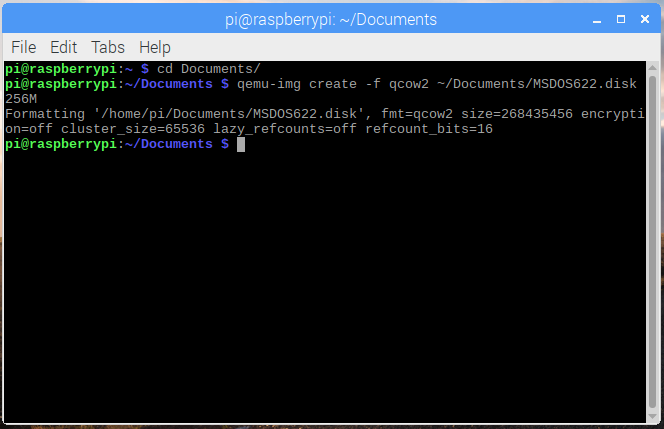
Task: Click the '256M' size argument
Action: click(x=21, y=99)
